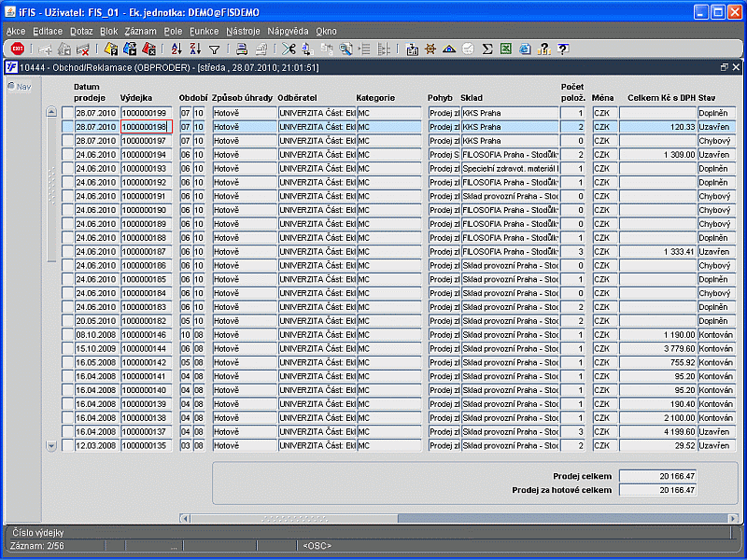Image resolution: width=747 pixels, height=560 pixels.
Task: Tick the checkbox for výdejka 1000000190
Action: point(67,210)
